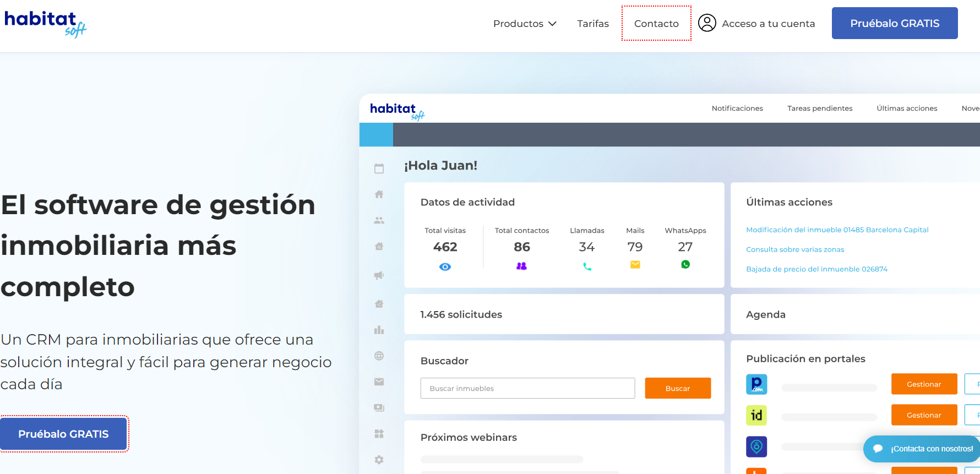Click the phone icon under Llamadas
980x474 pixels.
(587, 266)
